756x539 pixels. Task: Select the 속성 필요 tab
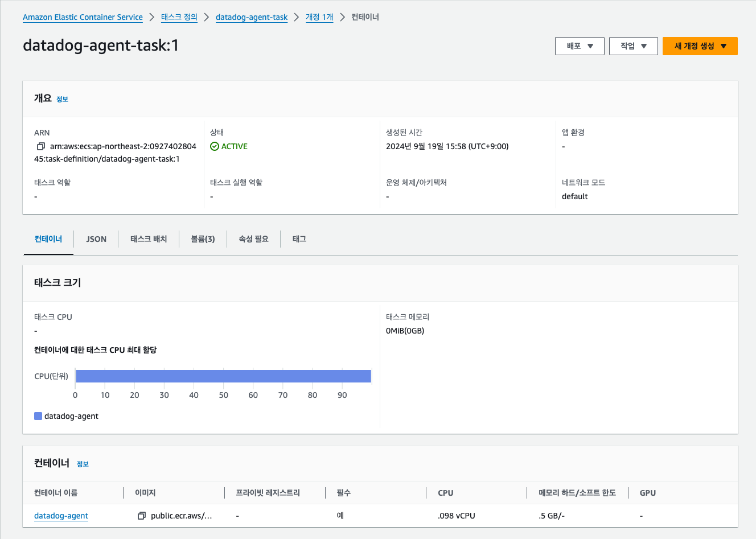click(253, 239)
